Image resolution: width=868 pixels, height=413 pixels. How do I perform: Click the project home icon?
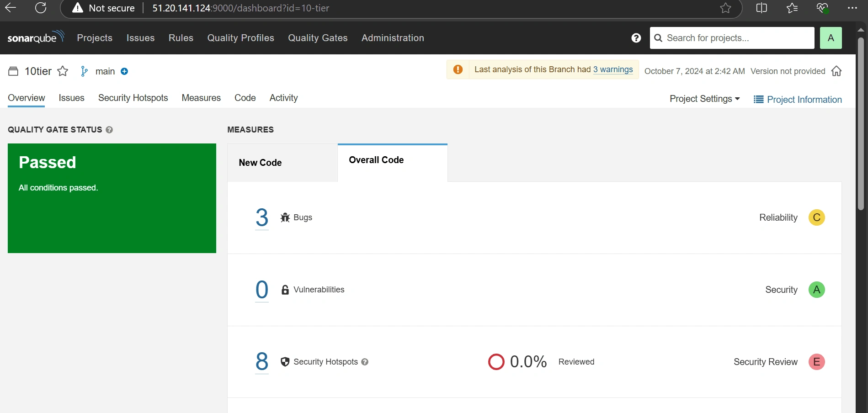pyautogui.click(x=836, y=71)
